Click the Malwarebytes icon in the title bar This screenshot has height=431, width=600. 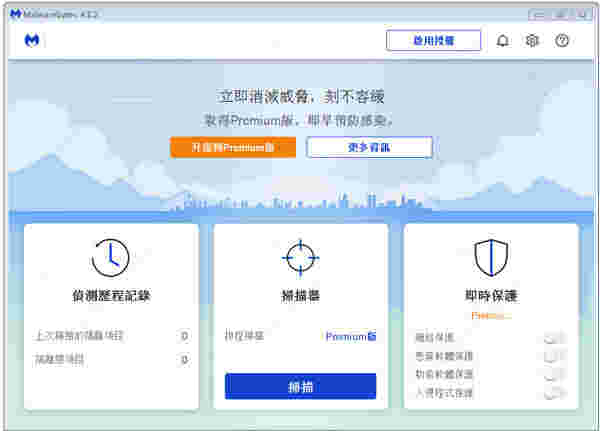coord(15,15)
